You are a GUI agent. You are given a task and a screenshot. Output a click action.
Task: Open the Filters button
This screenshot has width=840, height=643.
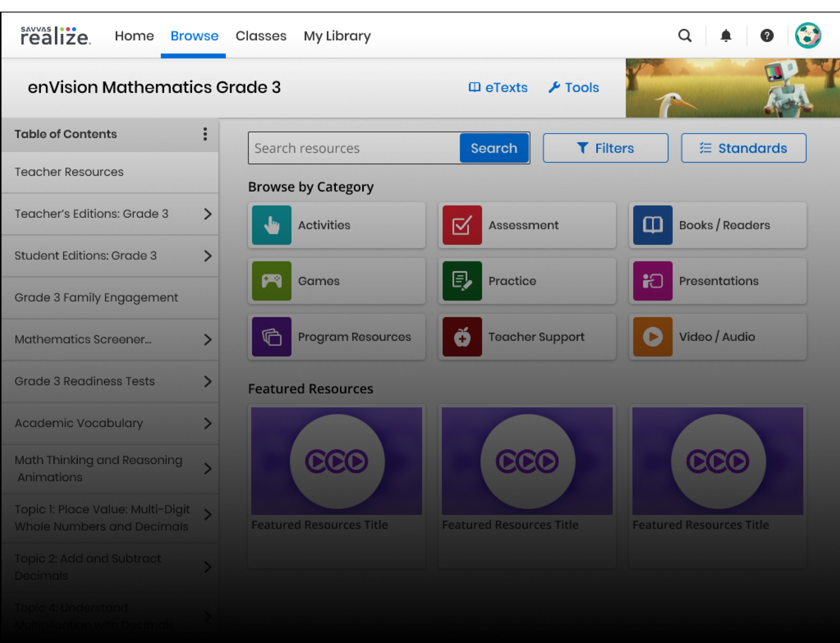click(x=605, y=148)
